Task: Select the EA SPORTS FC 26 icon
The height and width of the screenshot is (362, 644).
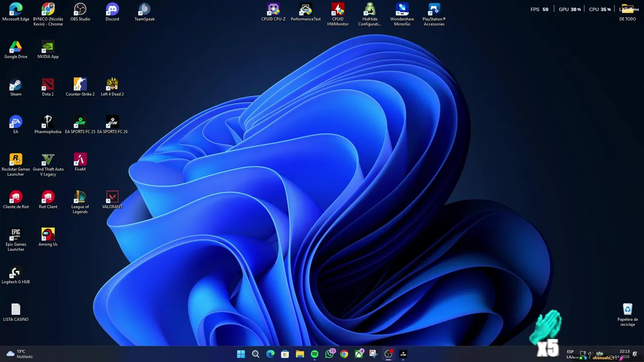Action: pos(112,125)
